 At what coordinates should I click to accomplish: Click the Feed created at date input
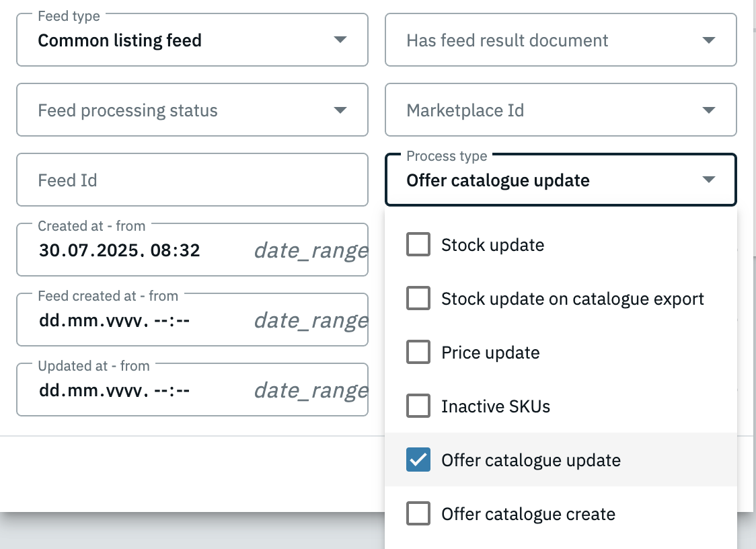[x=114, y=321]
